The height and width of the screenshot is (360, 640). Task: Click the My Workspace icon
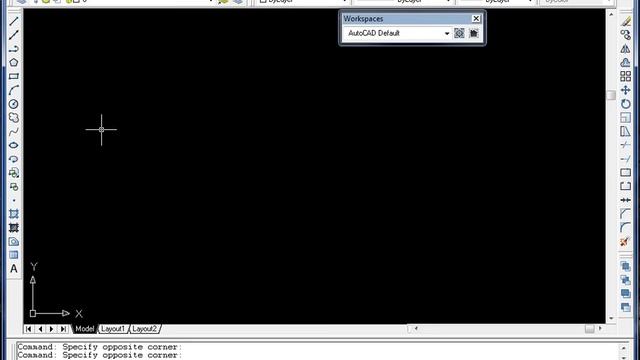(473, 33)
